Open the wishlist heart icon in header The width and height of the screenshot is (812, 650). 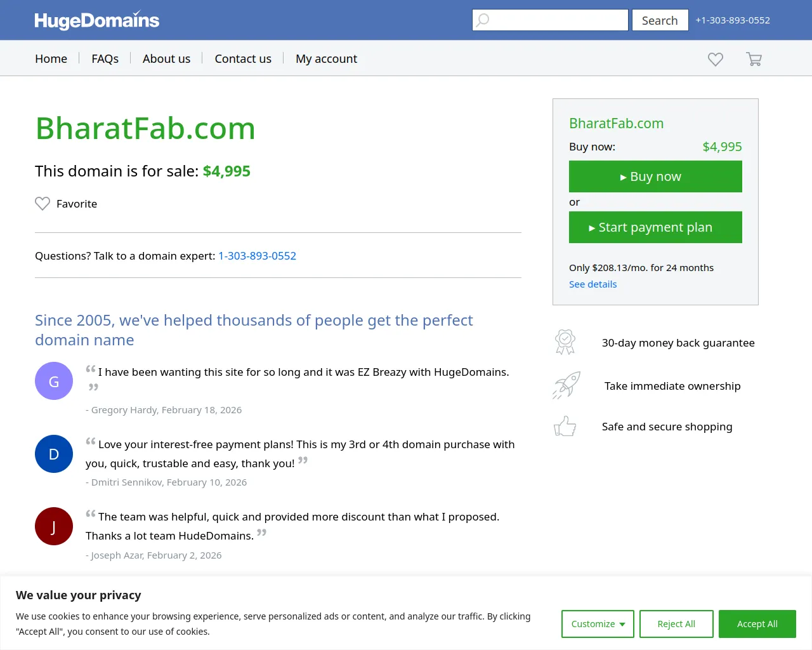click(715, 58)
